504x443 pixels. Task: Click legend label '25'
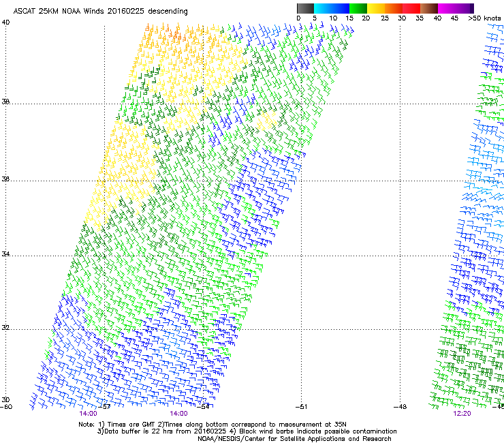pos(385,18)
